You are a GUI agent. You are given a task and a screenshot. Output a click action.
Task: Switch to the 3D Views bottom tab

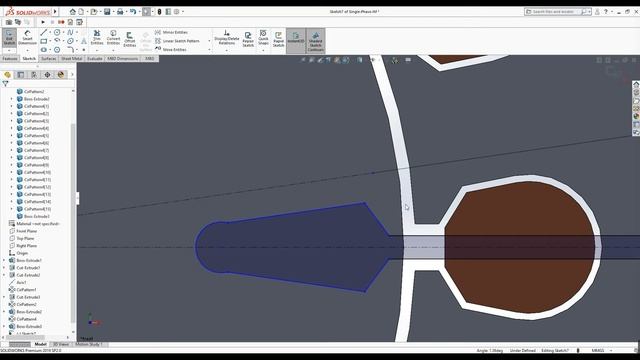[61, 344]
